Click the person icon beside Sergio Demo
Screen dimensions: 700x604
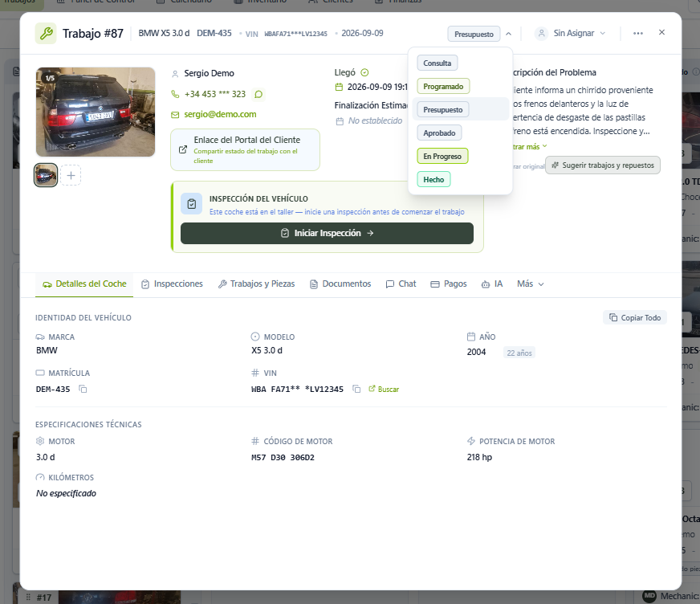click(175, 74)
